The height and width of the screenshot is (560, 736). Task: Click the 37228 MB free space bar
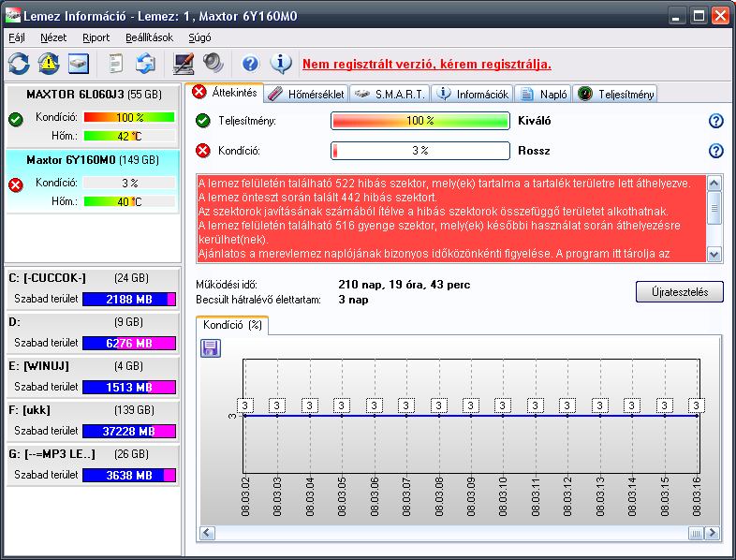(x=129, y=431)
